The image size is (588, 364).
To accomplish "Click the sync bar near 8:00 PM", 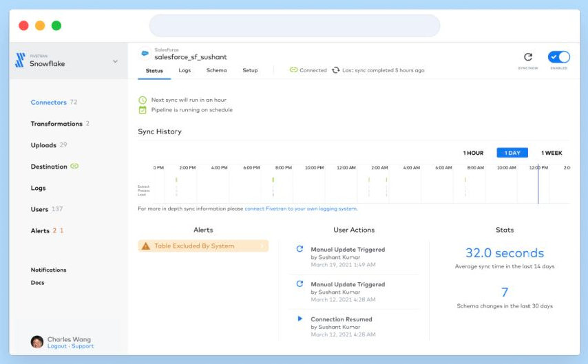I will 273,180.
